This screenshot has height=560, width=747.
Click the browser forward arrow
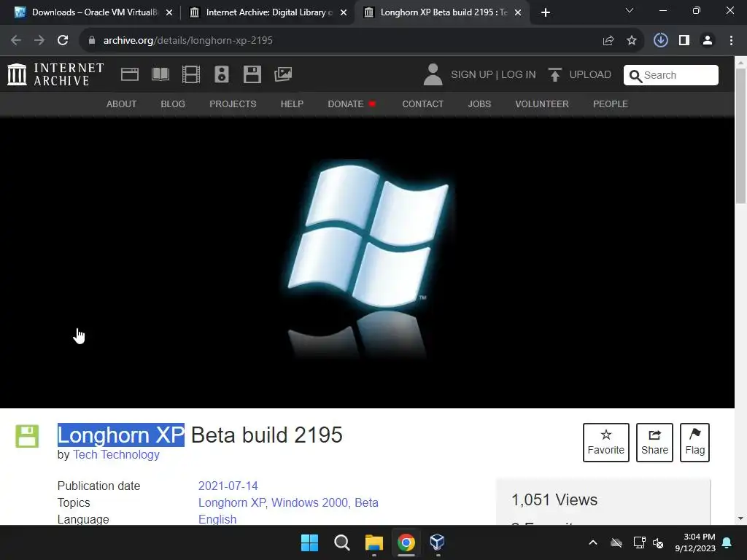point(39,41)
